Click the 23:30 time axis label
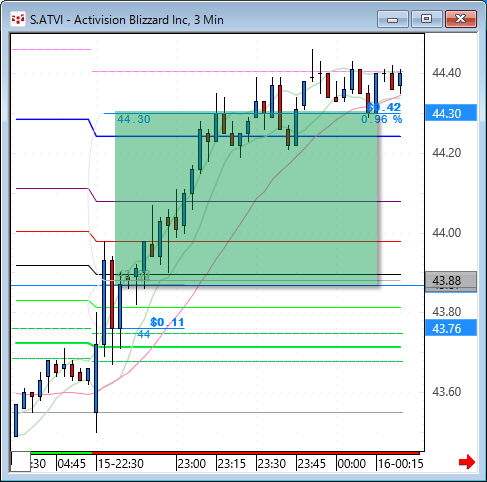 (271, 463)
